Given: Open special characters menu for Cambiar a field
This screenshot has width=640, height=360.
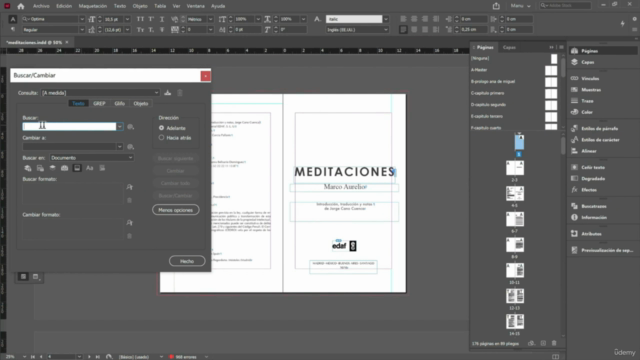Looking at the screenshot, I should tap(130, 147).
